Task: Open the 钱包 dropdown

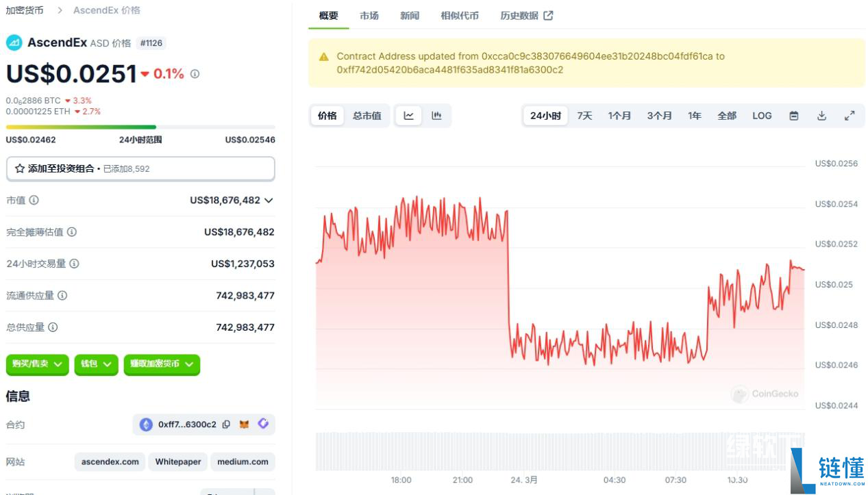Action: [x=96, y=364]
